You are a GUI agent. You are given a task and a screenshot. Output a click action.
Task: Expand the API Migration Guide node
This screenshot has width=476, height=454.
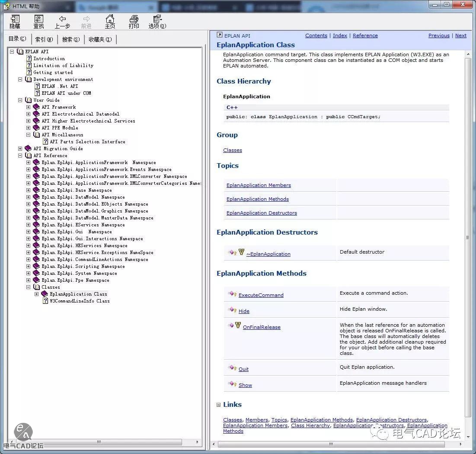[20, 148]
